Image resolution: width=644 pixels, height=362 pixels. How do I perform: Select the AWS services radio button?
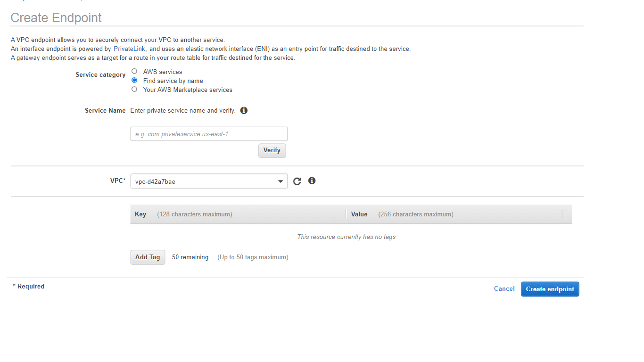coord(134,72)
